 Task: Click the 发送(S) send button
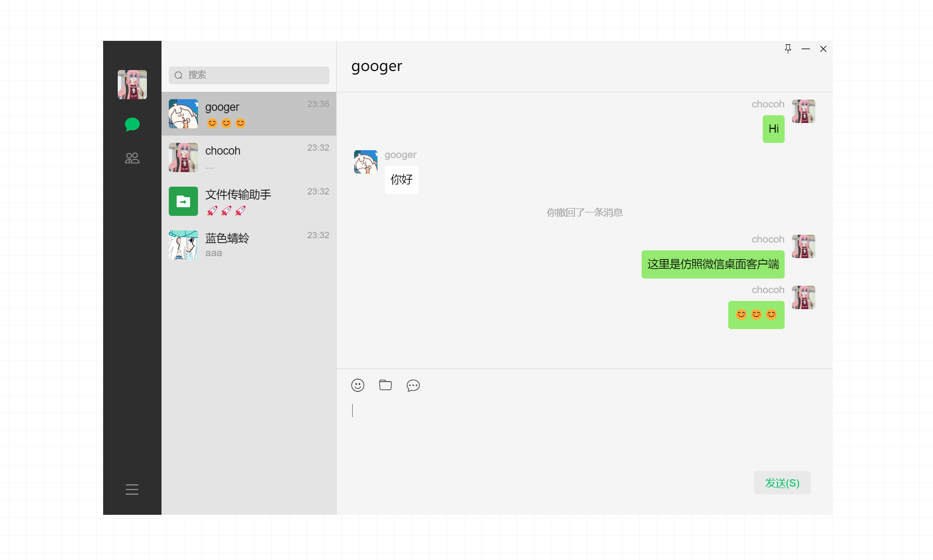782,483
